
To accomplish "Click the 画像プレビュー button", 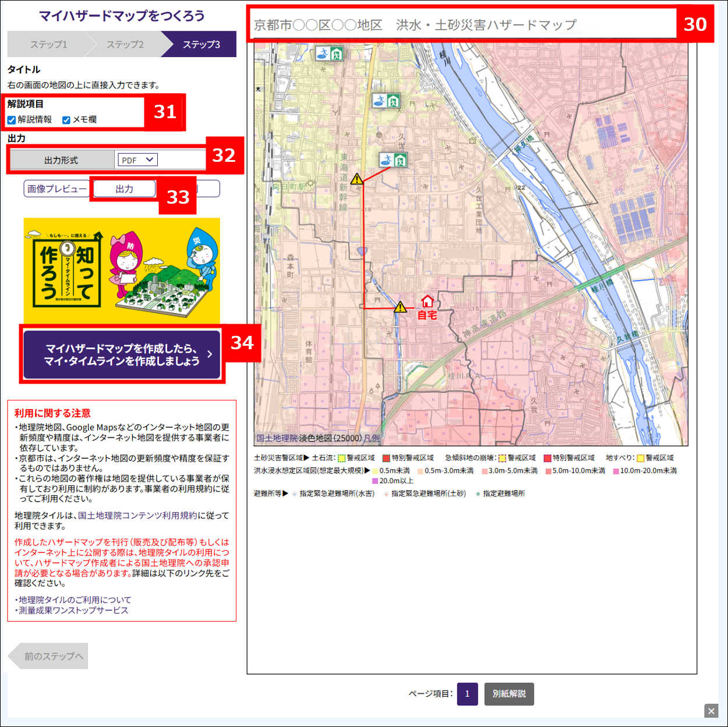I will coord(56,189).
